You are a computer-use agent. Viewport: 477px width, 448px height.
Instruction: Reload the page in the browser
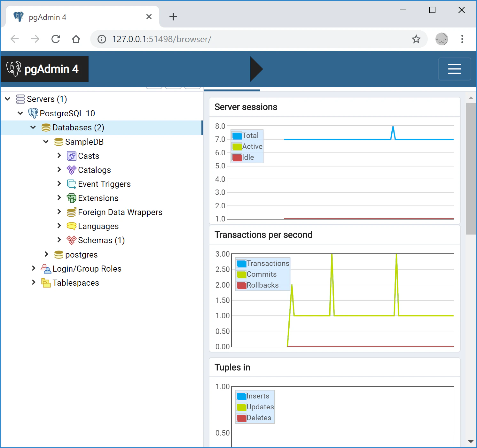click(56, 39)
